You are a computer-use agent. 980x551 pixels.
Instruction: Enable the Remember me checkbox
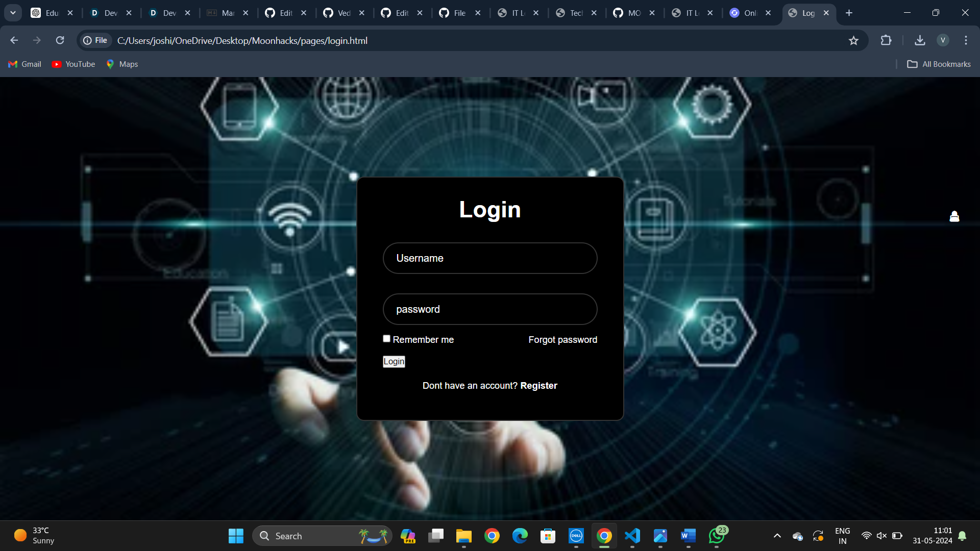pos(386,339)
